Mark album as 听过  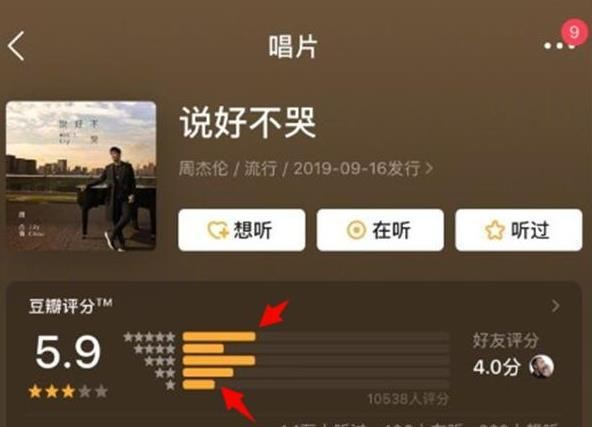pos(519,230)
